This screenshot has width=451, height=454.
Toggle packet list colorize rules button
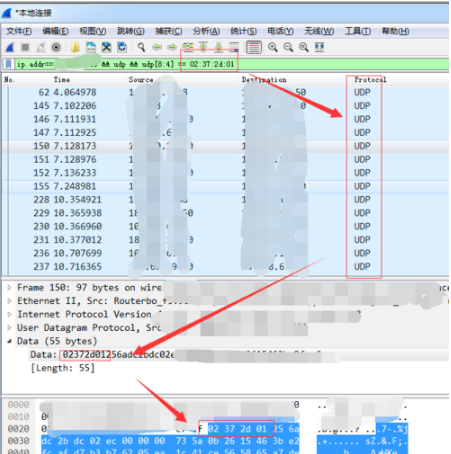pos(254,47)
